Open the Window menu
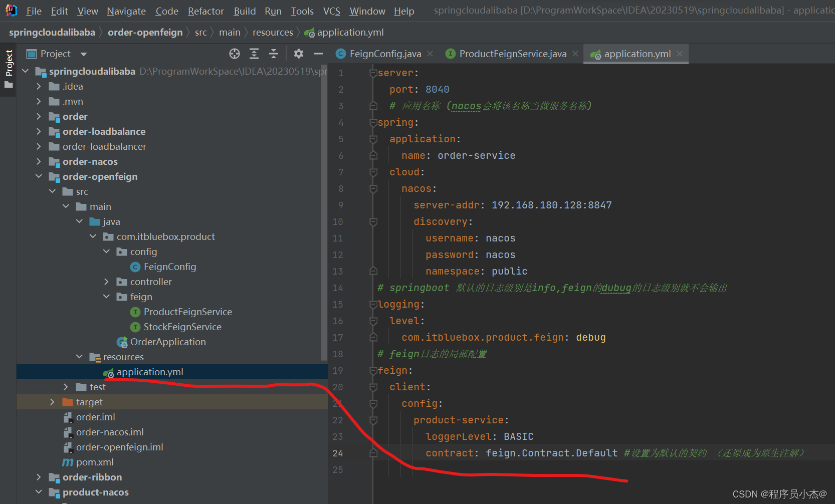Screen dimensions: 835x504 367,11
